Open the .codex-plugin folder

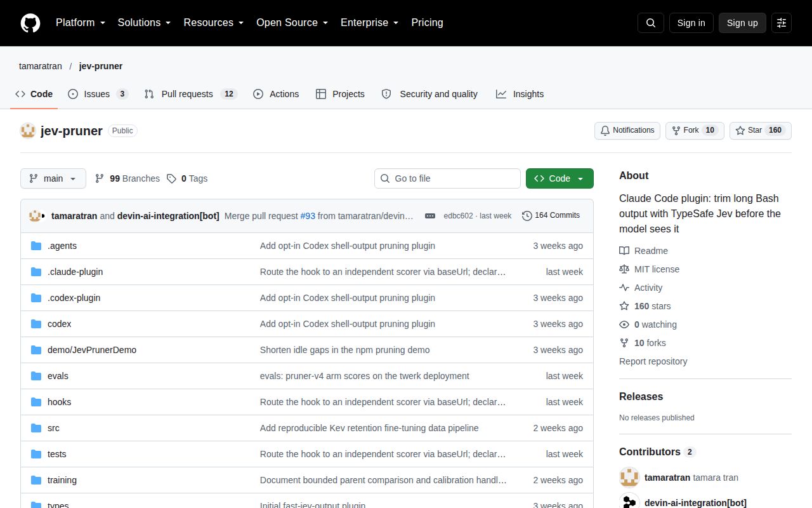click(x=74, y=298)
